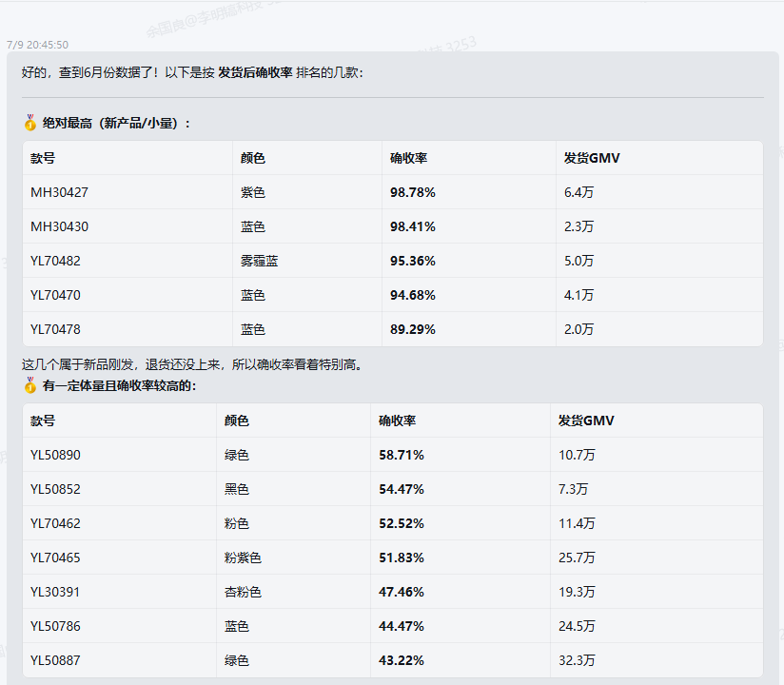This screenshot has width=784, height=685.
Task: Click the 25.7万 GMV value
Action: [x=577, y=558]
